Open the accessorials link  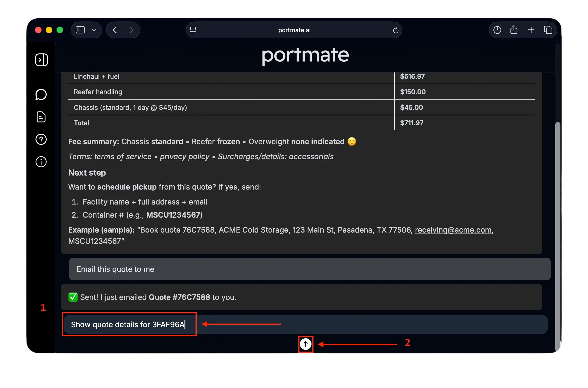coord(311,156)
